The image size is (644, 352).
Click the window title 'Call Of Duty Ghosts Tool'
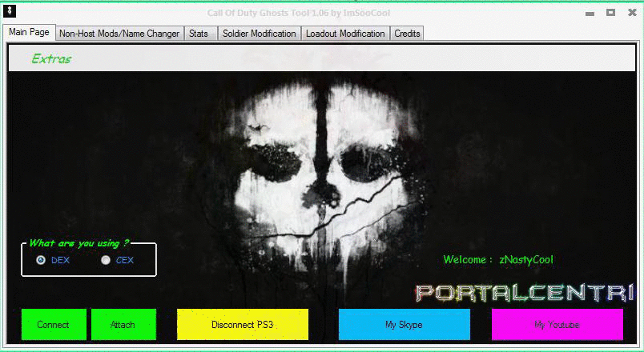pyautogui.click(x=299, y=13)
